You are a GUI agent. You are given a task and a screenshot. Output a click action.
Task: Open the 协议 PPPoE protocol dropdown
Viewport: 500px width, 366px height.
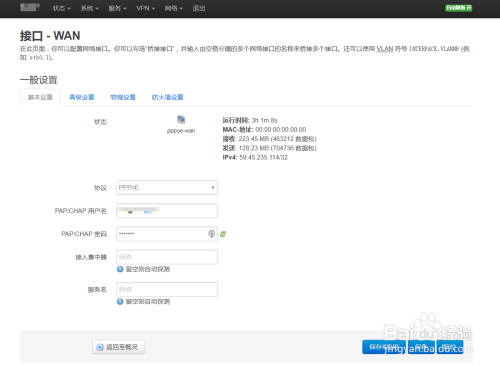[x=167, y=187]
